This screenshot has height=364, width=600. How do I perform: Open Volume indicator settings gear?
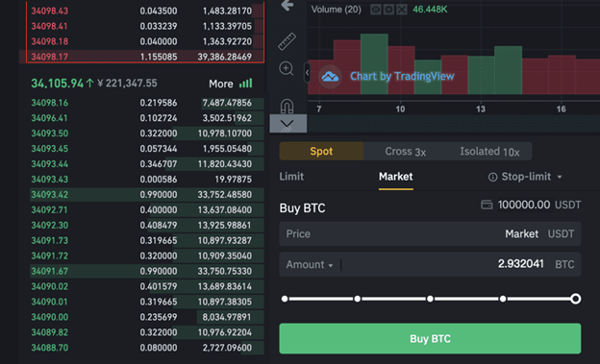(x=388, y=10)
